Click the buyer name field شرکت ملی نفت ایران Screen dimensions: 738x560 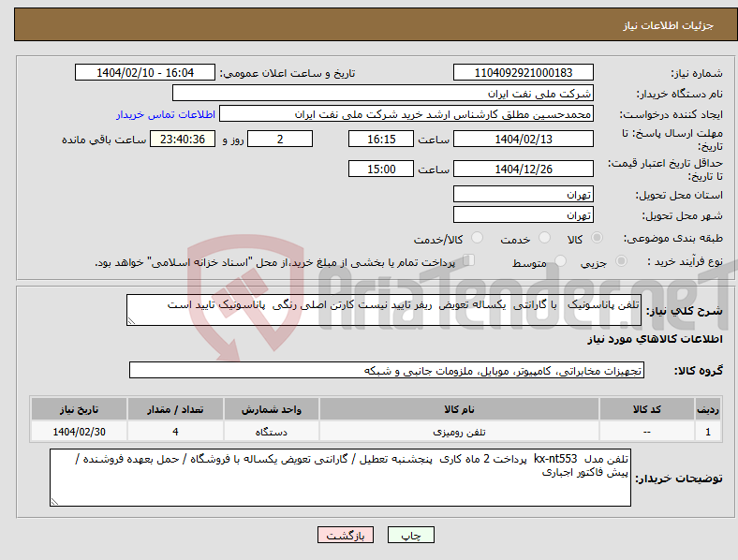coord(383,93)
